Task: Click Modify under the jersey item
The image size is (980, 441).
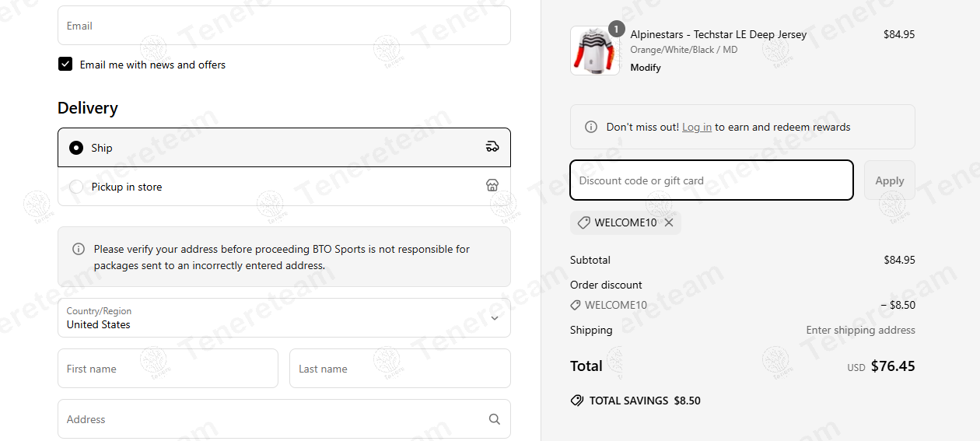Action: click(646, 68)
